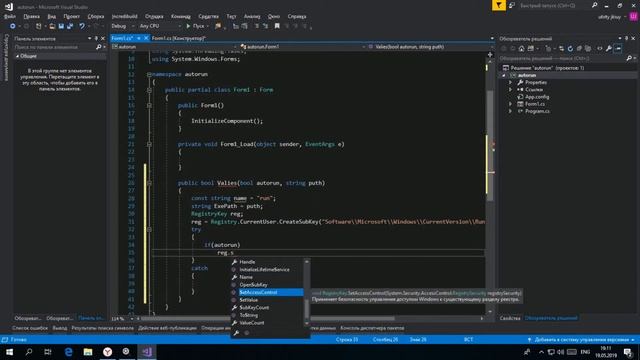Image resolution: width=640 pixels, height=360 pixels.
Task: Open the Правка menu
Action: click(31, 16)
